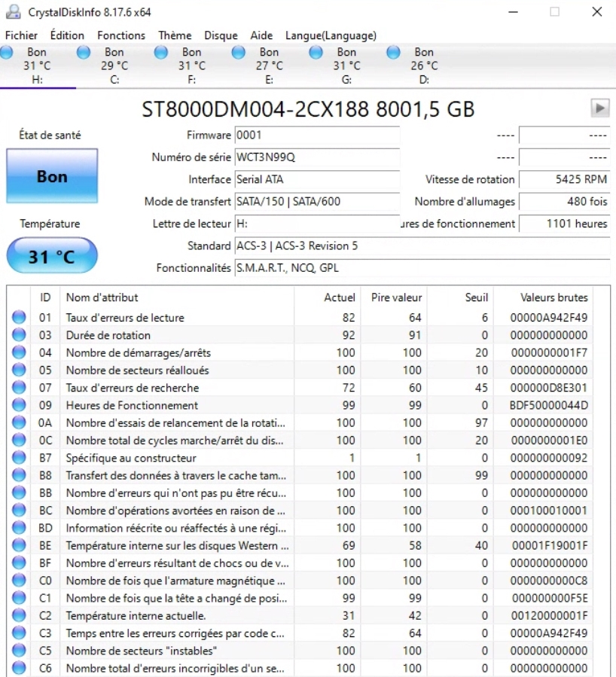Click status orb for attribute C5 row

pyautogui.click(x=19, y=651)
